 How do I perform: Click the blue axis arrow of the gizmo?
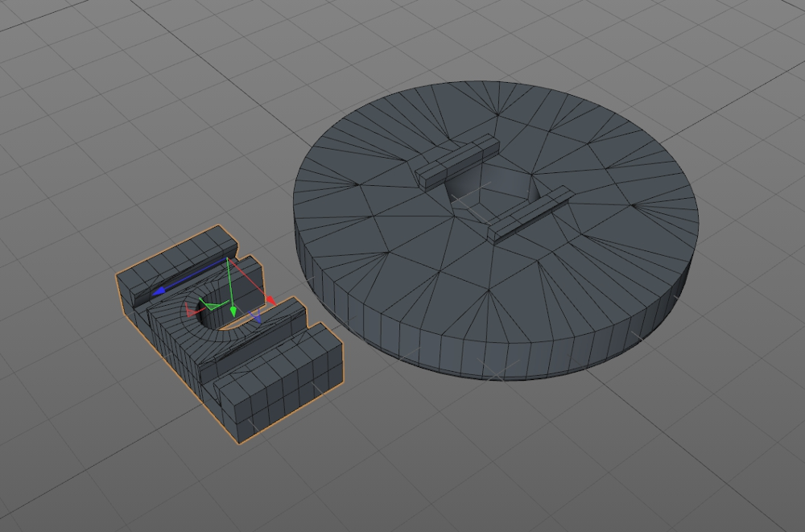[x=159, y=291]
